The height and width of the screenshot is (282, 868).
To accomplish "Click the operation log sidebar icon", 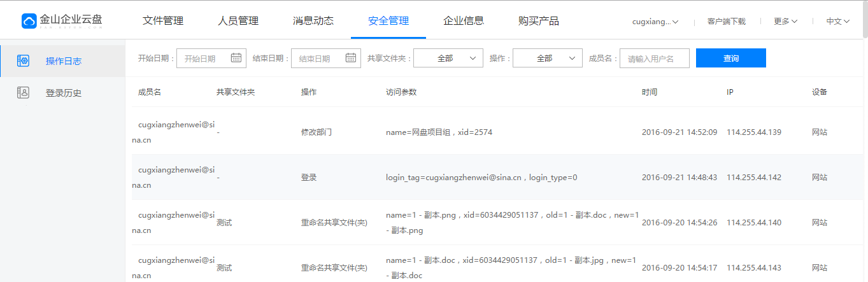I will click(x=24, y=61).
